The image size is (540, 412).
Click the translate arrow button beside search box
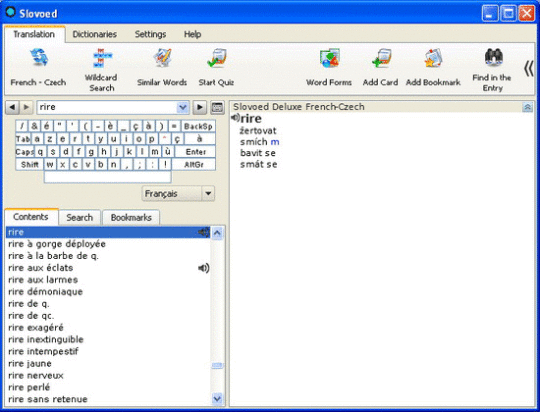200,107
